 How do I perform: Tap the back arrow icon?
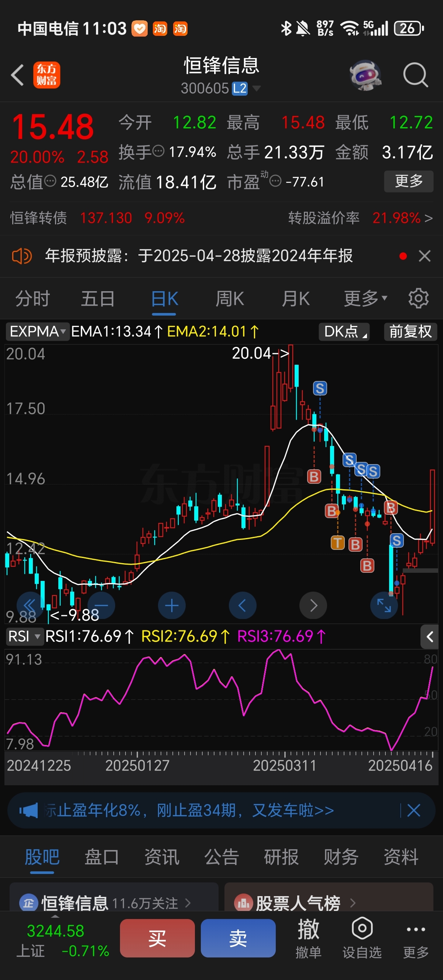coord(17,75)
